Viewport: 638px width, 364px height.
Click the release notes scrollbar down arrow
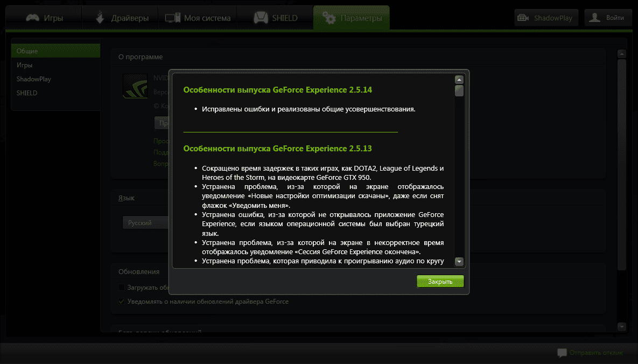(459, 261)
